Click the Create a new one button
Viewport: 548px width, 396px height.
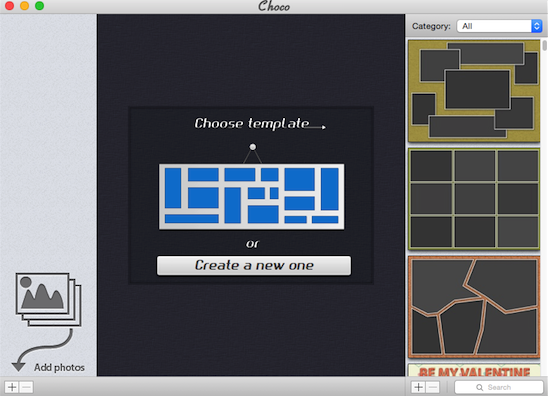click(x=254, y=266)
